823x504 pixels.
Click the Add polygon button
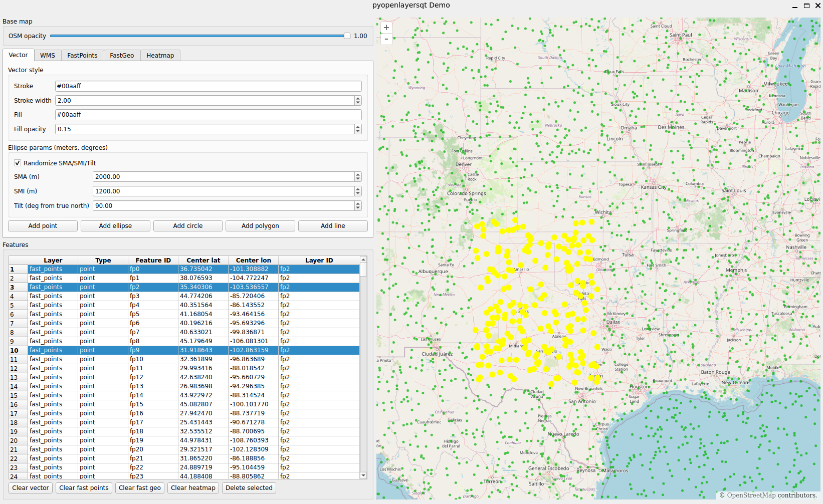[260, 226]
